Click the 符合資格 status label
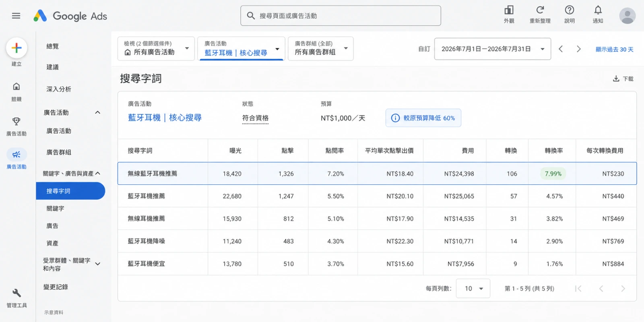The image size is (644, 322). click(x=255, y=118)
